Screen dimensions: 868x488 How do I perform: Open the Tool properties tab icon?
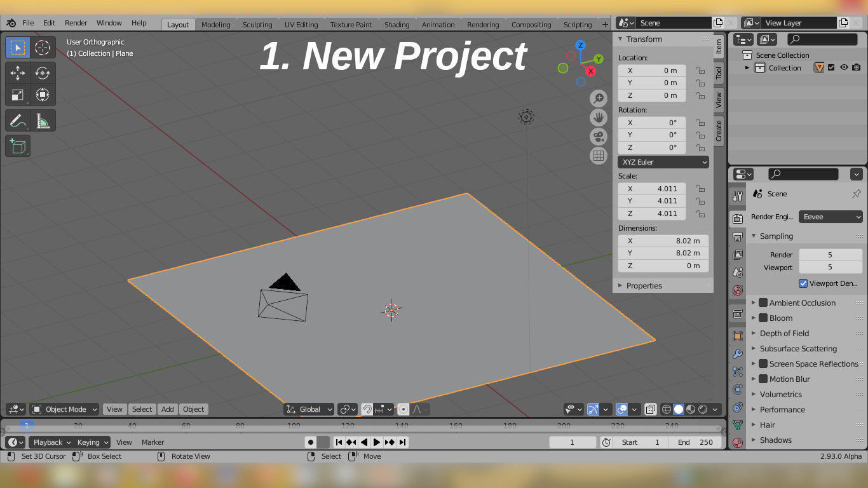tap(737, 196)
